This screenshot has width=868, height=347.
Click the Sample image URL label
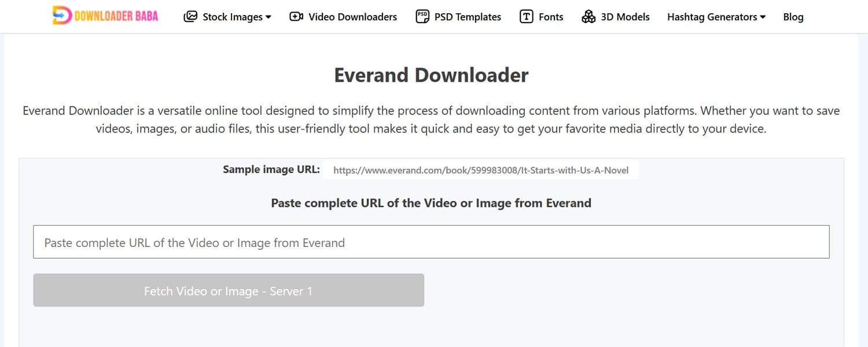(271, 169)
